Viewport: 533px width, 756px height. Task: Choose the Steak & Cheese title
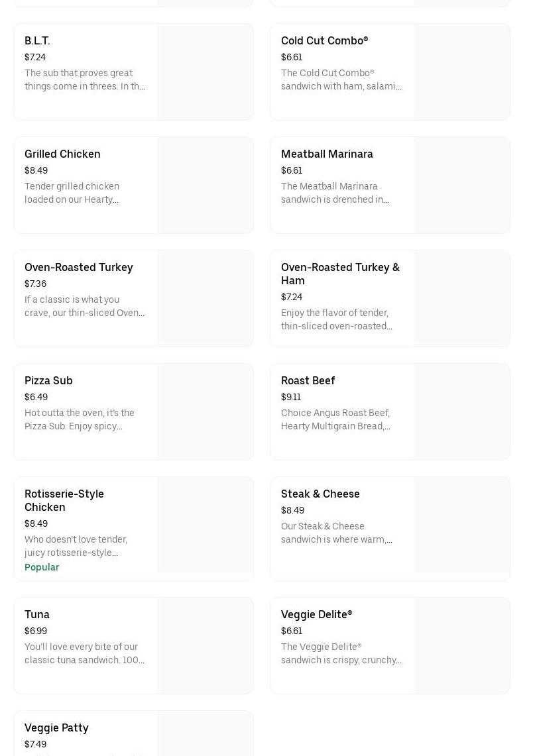320,494
